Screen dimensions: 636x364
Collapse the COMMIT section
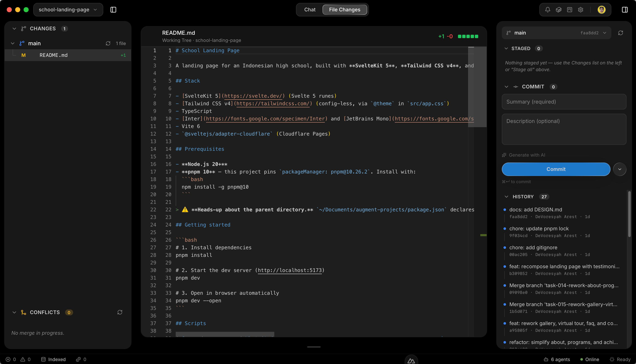(x=506, y=87)
